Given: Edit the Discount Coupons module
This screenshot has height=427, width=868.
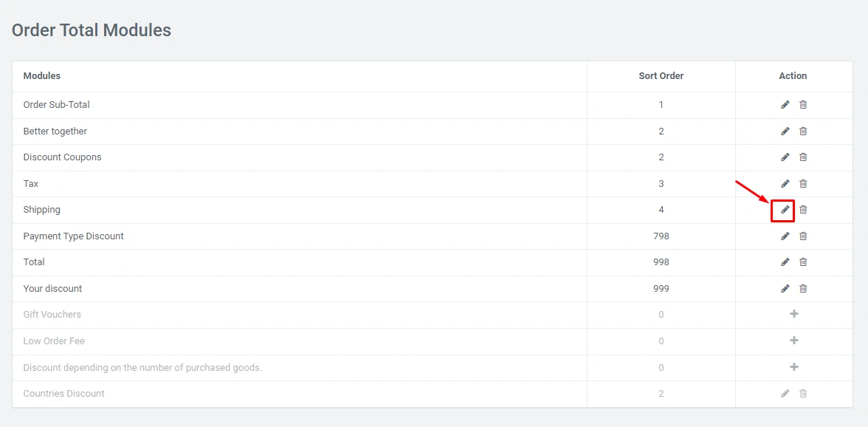Looking at the screenshot, I should click(785, 157).
